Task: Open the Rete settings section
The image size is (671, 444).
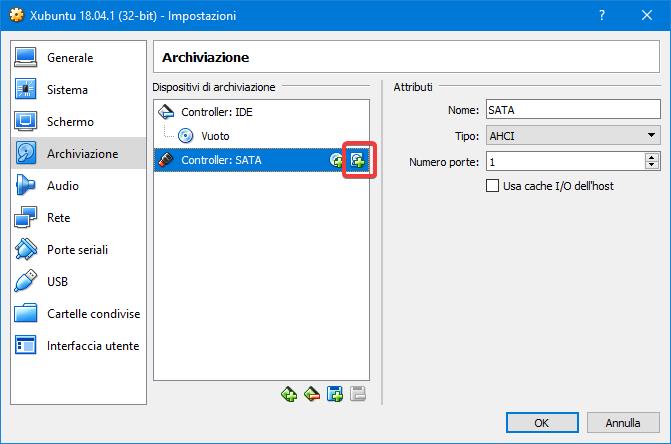Action: click(78, 217)
